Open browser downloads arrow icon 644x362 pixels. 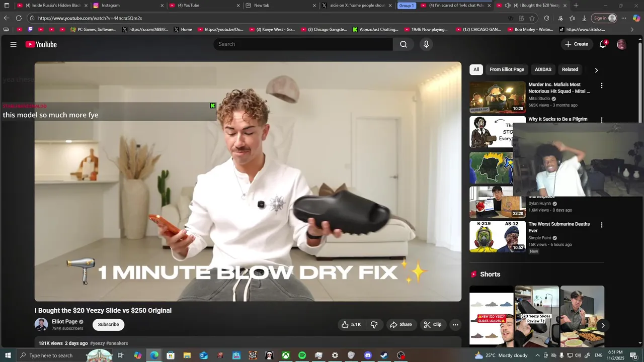[x=584, y=18]
